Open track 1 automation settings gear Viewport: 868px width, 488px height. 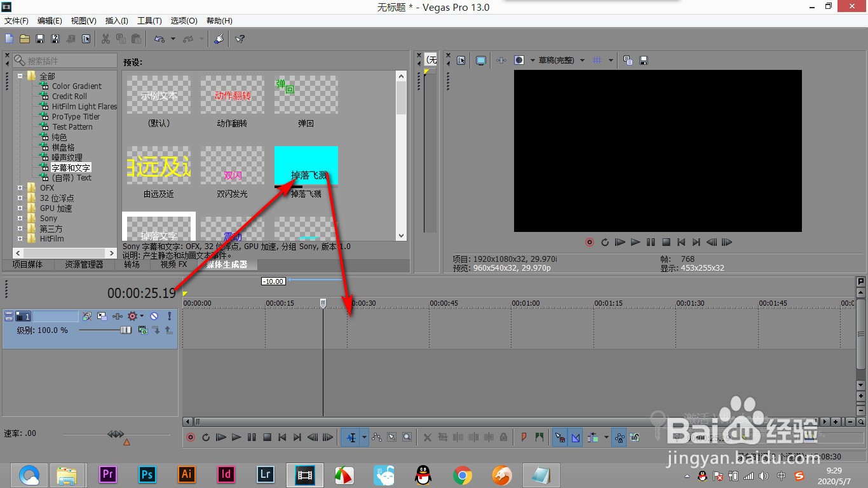pos(133,316)
